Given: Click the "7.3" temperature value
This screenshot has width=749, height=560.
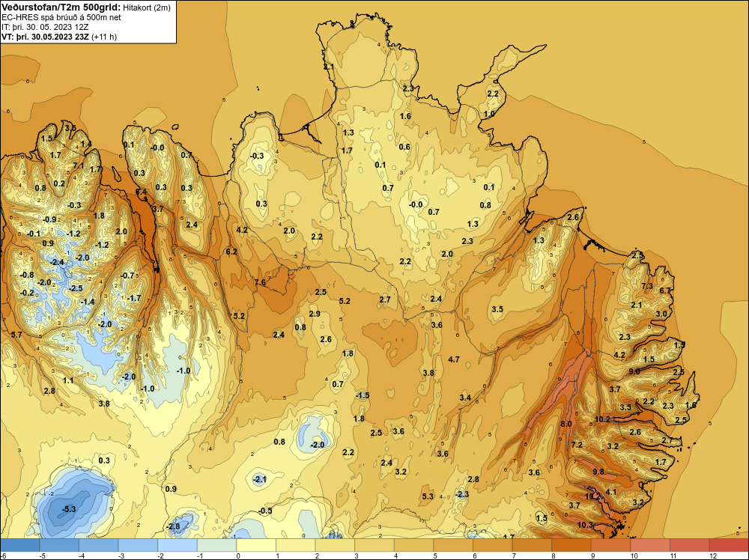Looking at the screenshot, I should click(647, 286).
